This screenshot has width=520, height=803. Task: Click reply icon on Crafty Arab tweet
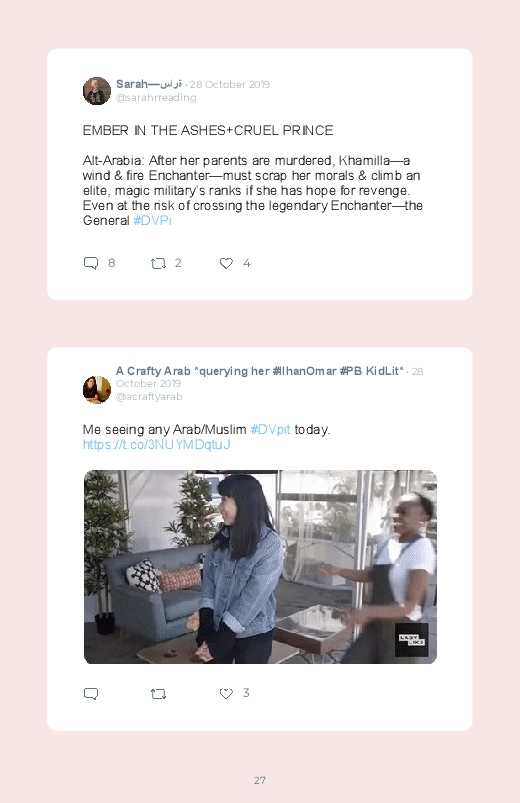pyautogui.click(x=91, y=694)
